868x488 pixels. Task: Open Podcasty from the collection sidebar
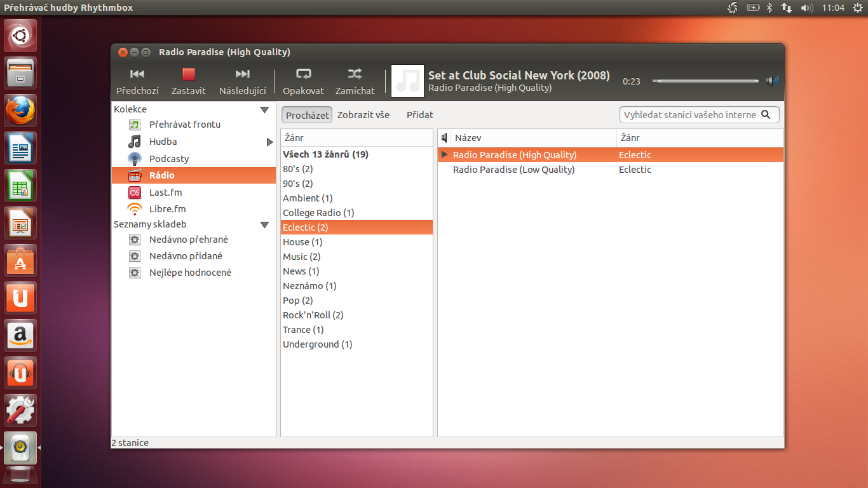pos(170,158)
